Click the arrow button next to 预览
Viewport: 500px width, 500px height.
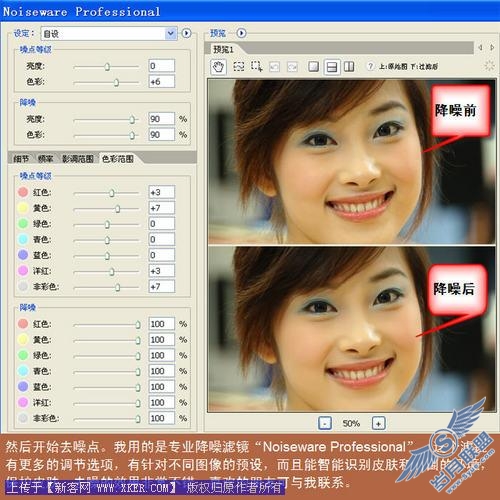pos(241,33)
